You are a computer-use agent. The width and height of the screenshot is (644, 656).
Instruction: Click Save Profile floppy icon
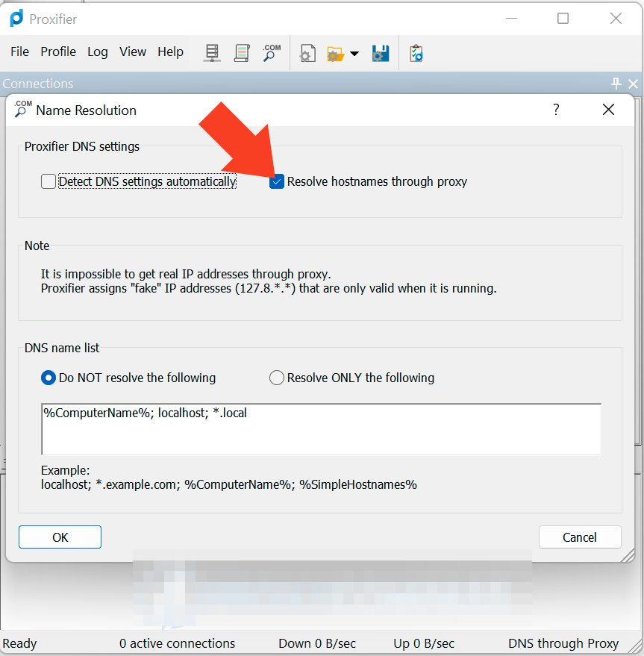pyautogui.click(x=381, y=54)
